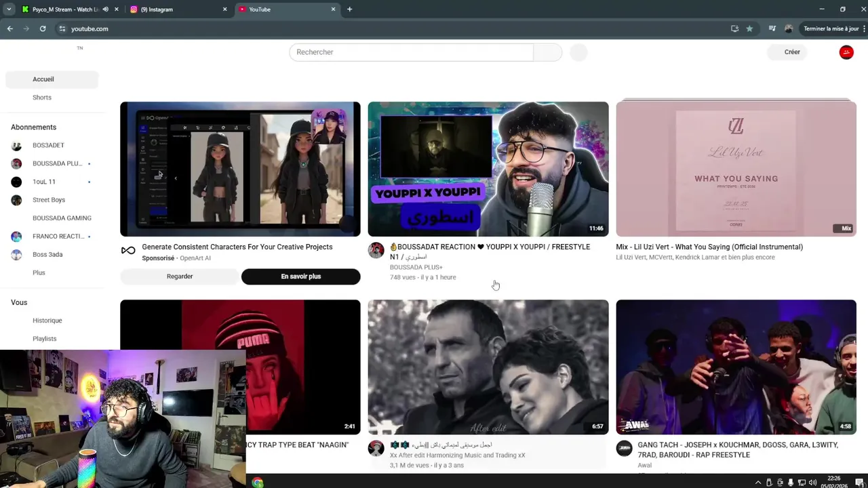Focus the Rechercher search field
Image resolution: width=868 pixels, height=488 pixels.
(411, 52)
